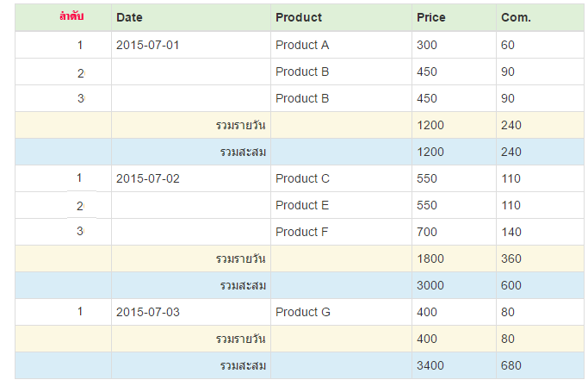This screenshot has height=386, width=588.
Task: Click the cumulative commission 680 cell
Action: click(x=511, y=365)
